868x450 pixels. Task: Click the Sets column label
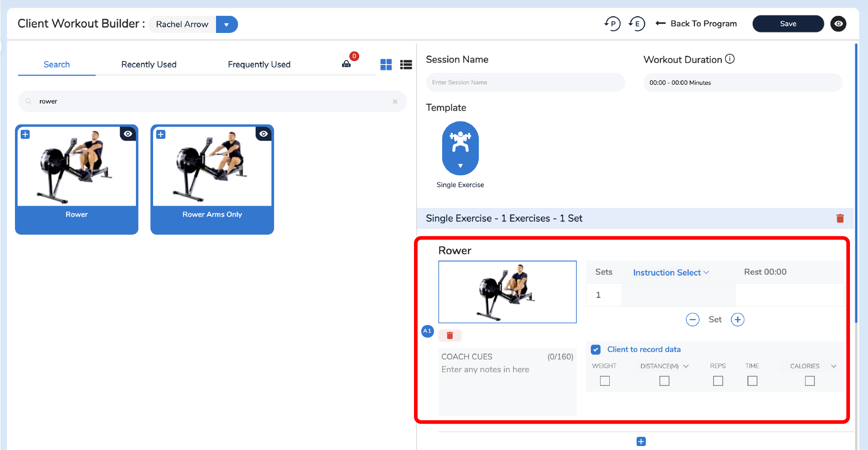[x=604, y=272]
